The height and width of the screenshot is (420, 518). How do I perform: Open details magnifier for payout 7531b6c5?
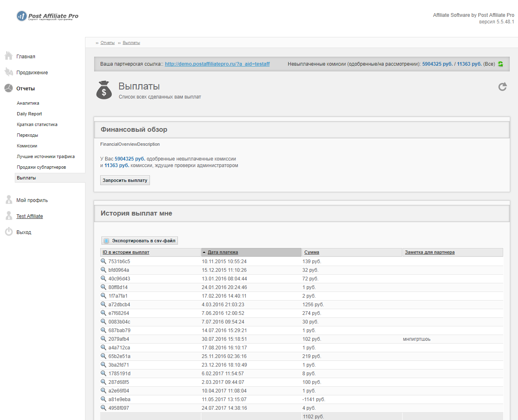click(104, 261)
